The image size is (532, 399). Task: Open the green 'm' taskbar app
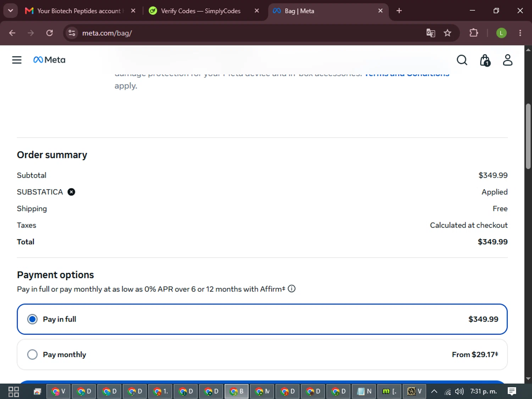[389, 392]
